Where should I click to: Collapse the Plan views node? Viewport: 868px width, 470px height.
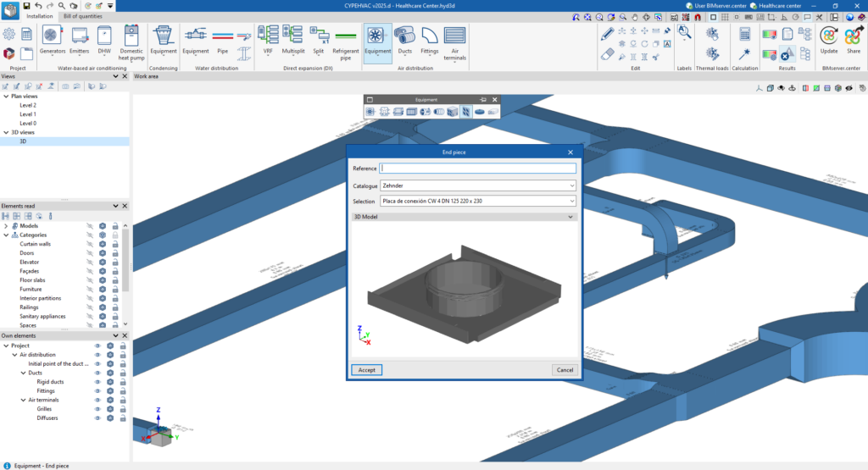[6, 97]
